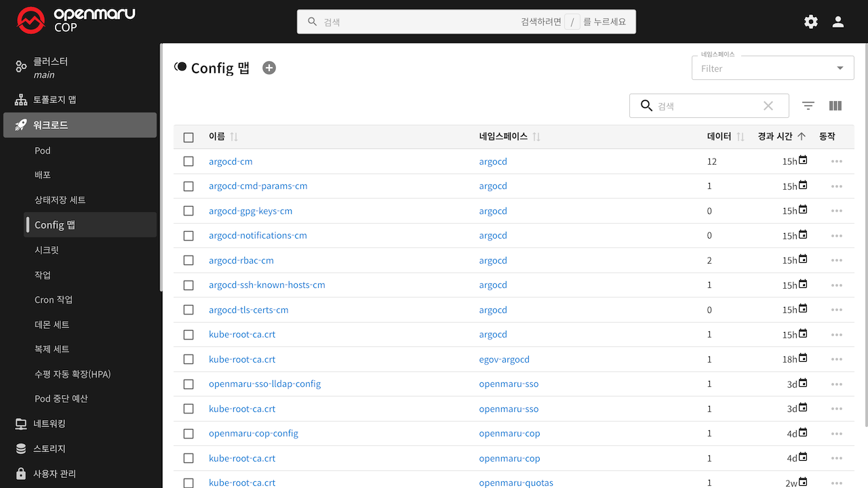This screenshot has height=488, width=868.
Task: Click the add Config map plus icon
Action: pos(269,68)
